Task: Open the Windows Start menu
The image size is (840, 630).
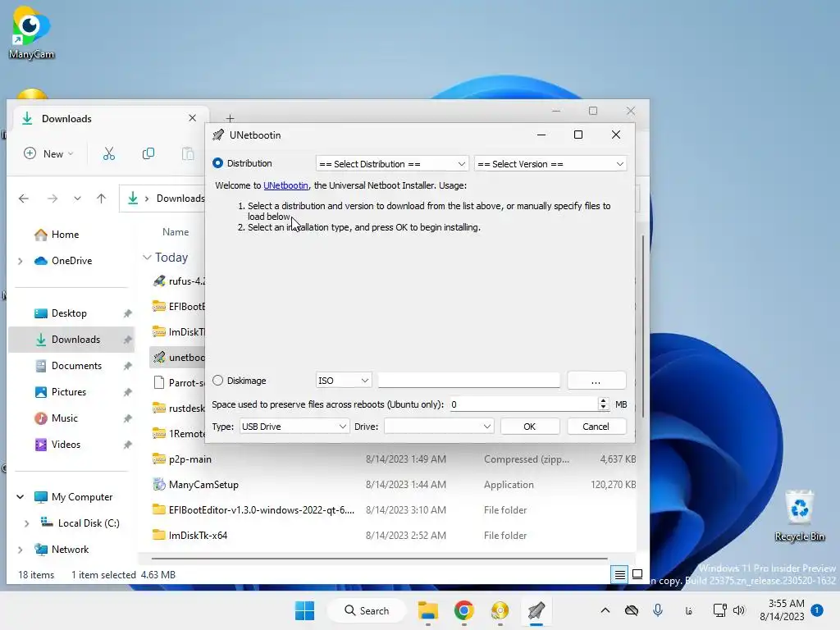Action: click(305, 610)
